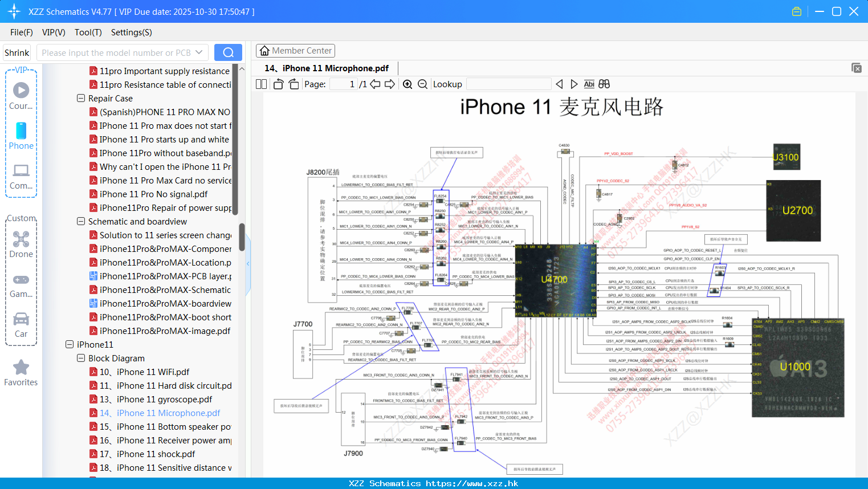The height and width of the screenshot is (489, 868).
Task: Click the Lookup text field
Action: click(x=508, y=84)
